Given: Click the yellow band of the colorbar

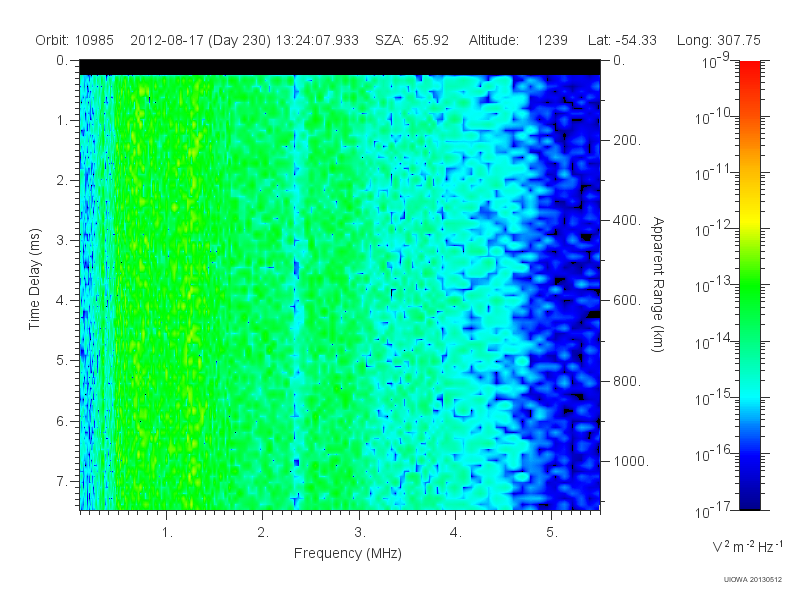Looking at the screenshot, I should click(750, 217).
